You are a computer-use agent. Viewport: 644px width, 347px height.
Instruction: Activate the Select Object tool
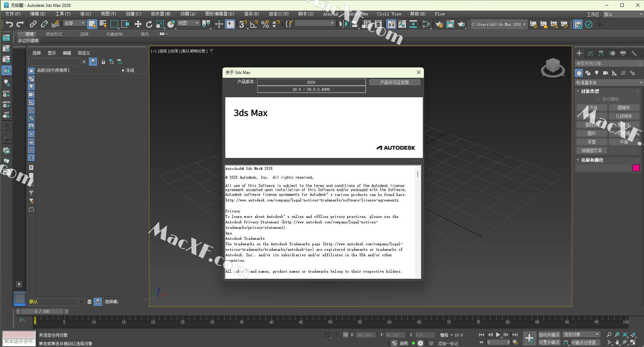(x=92, y=24)
